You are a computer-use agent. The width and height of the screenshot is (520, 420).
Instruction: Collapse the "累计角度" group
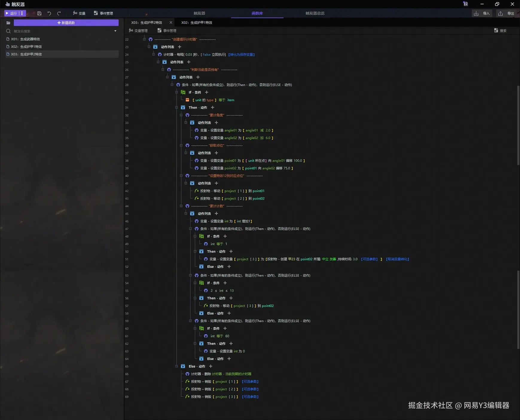click(x=182, y=115)
